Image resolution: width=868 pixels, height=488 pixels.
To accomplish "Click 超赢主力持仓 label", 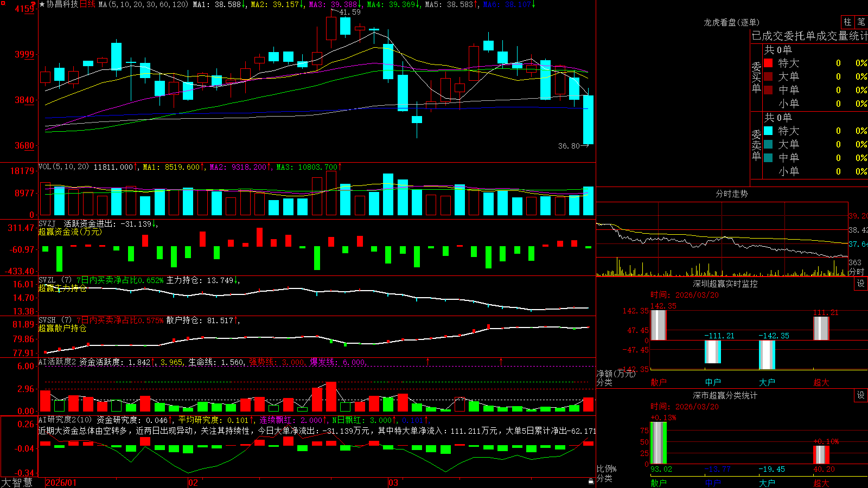I will click(x=62, y=288).
